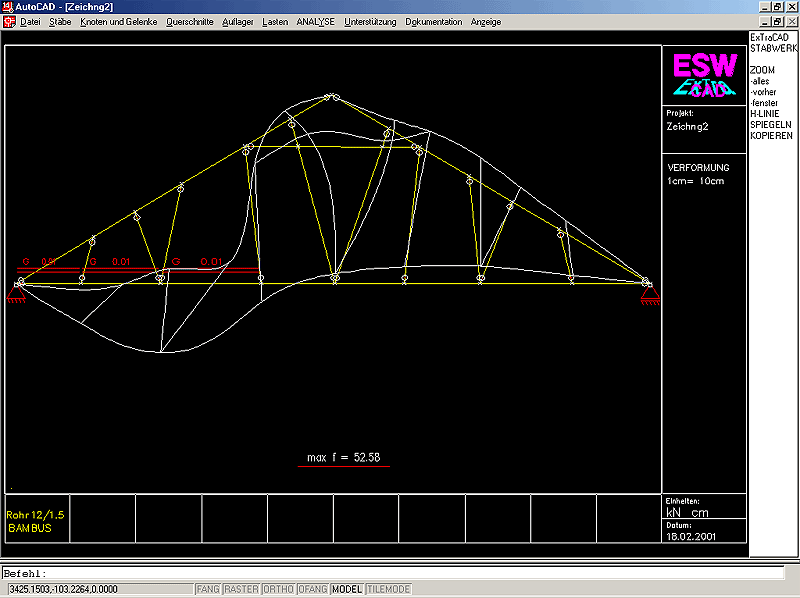Screen dimensions: 800x598
Task: Click the drawing document icon beside Datei
Action: [x=9, y=22]
